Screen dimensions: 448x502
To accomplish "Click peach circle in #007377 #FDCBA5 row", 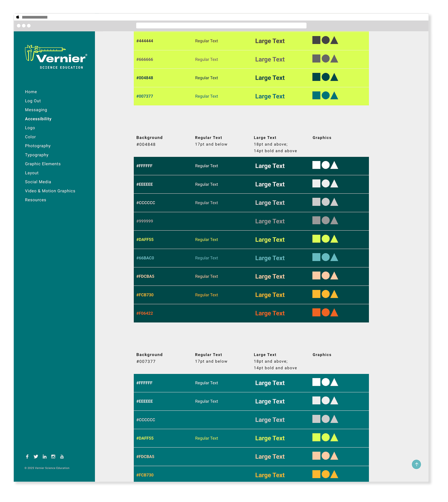I will click(x=325, y=456).
